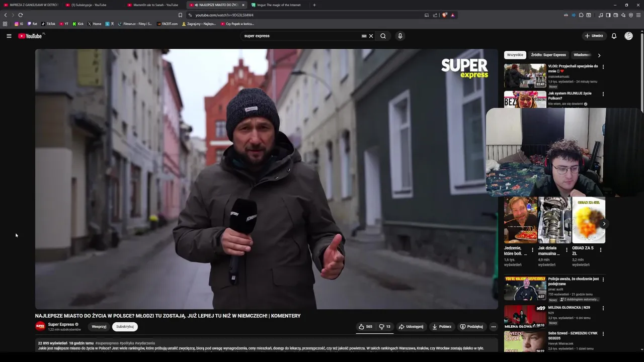Reload the page in the browser
The image size is (644, 362).
20,15
